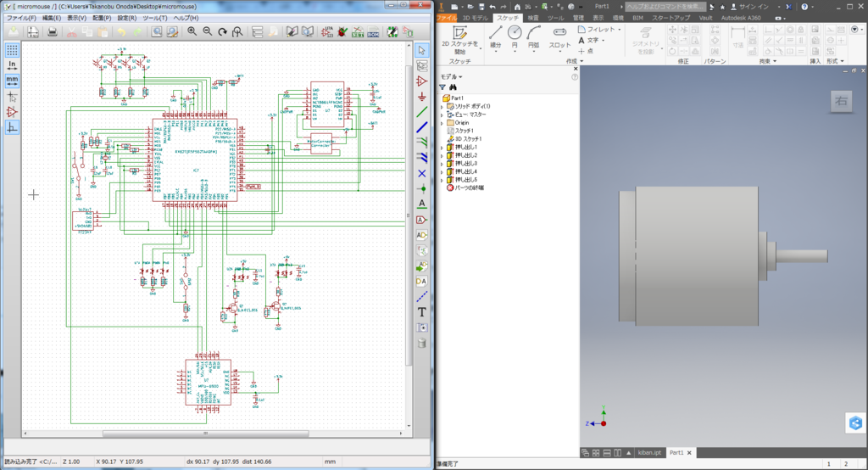The image size is (868, 470).
Task: Open the ファイル(F) menu in KiCad
Action: click(21, 18)
